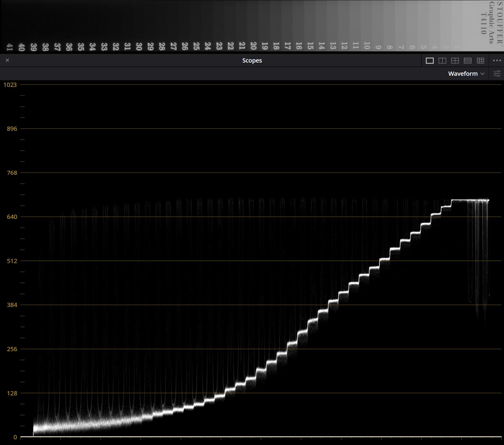
Task: Open the three-dot Scopes options menu
Action: tap(497, 60)
